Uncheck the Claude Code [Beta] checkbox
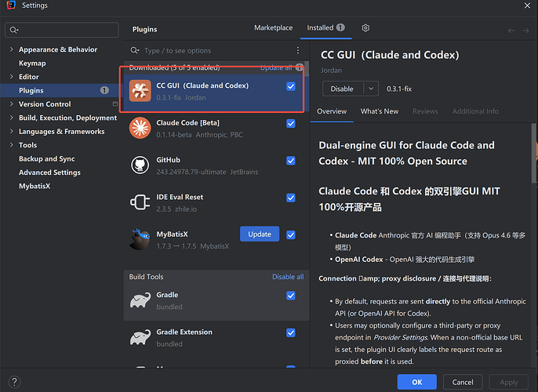Viewport: 538px width, 392px height. click(291, 123)
